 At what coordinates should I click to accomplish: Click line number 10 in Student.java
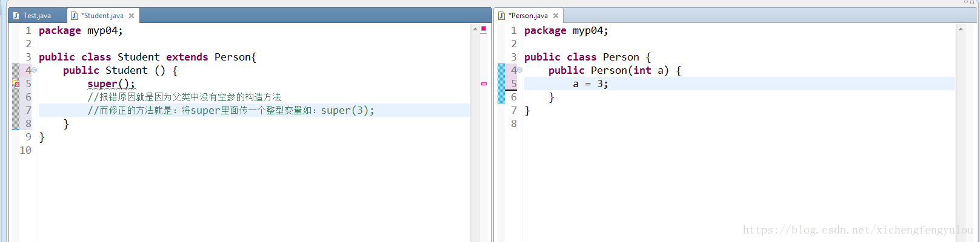pos(25,150)
